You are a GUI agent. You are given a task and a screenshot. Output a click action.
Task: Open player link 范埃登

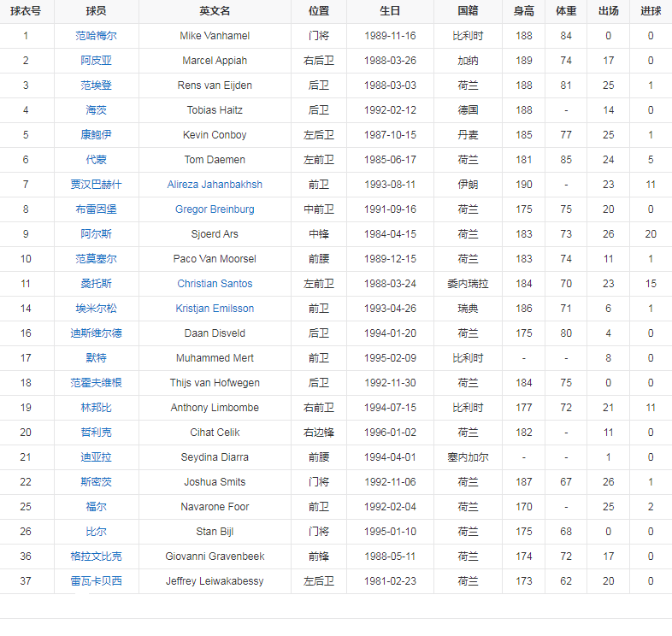pos(96,85)
